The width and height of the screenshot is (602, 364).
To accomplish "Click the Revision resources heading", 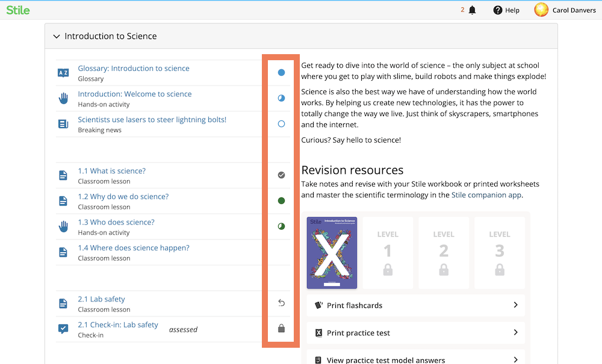I will pos(352,170).
